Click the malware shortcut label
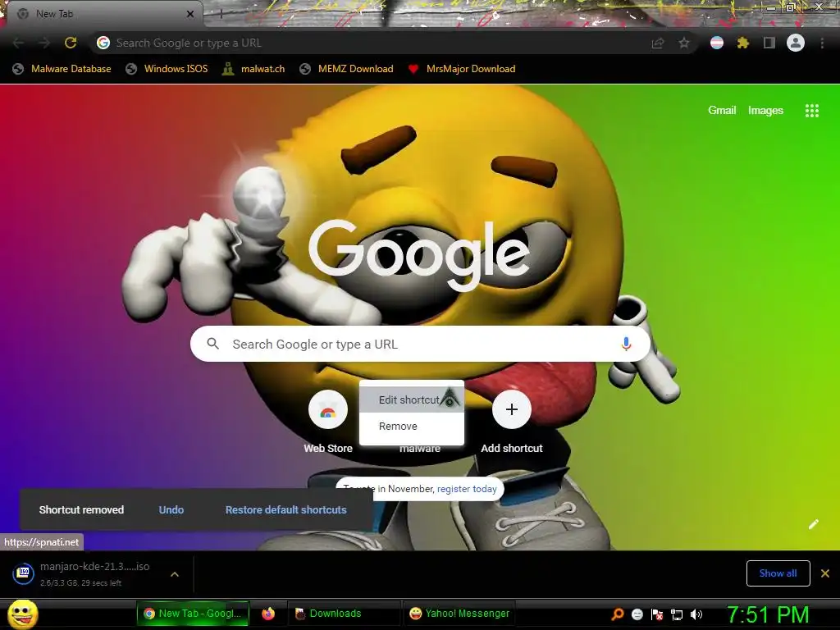The width and height of the screenshot is (840, 630). tap(420, 449)
